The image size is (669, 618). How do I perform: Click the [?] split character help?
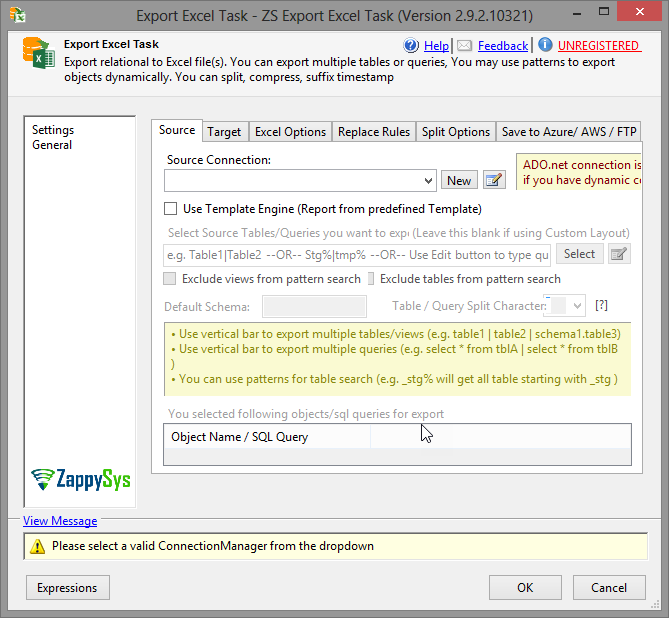(601, 305)
